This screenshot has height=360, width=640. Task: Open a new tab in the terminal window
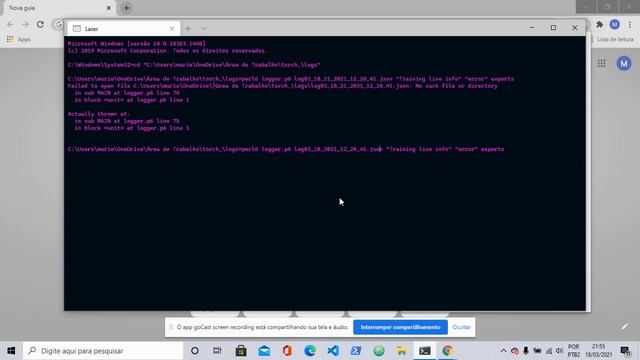[188, 29]
